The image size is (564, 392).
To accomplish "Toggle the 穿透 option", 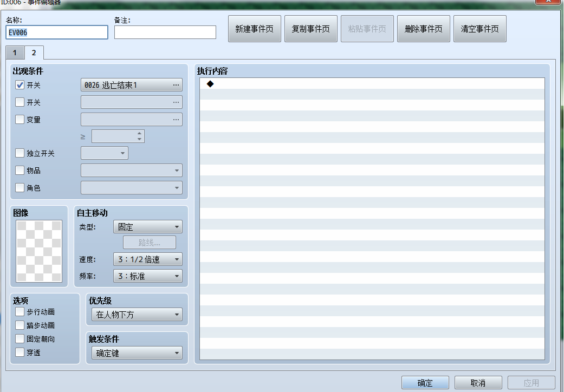I will (20, 352).
